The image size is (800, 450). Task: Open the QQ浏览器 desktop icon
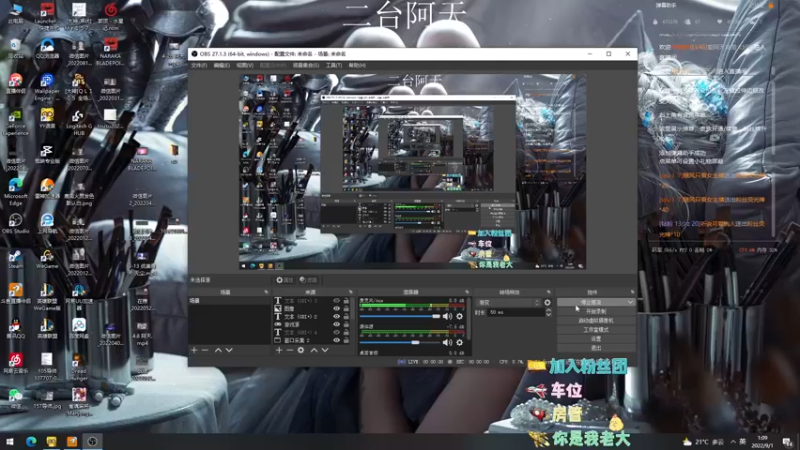(47, 49)
